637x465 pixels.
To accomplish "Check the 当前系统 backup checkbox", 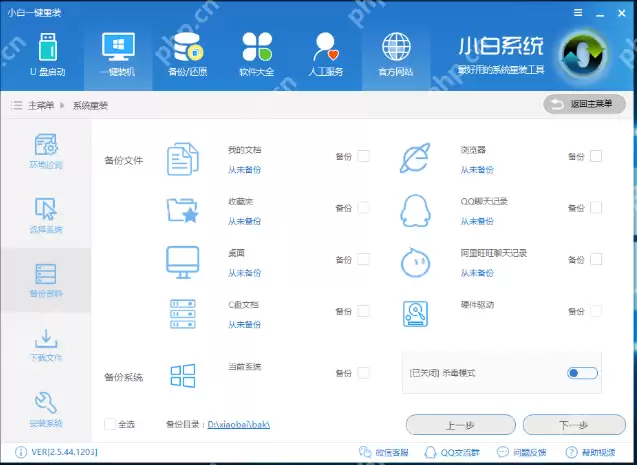I will coord(364,373).
